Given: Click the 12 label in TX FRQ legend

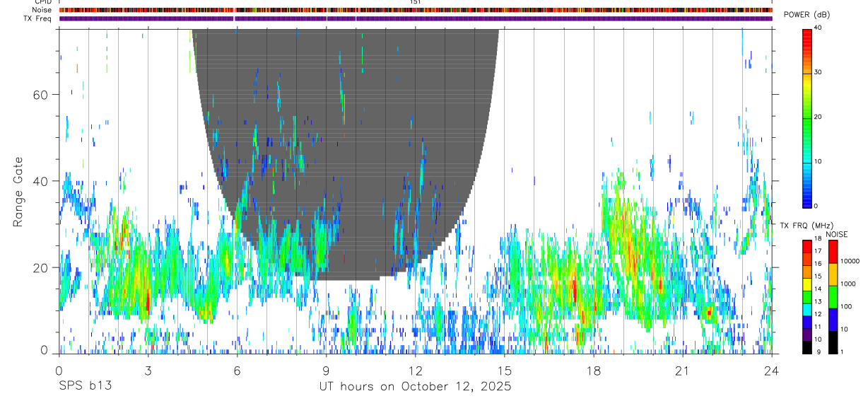Looking at the screenshot, I should pos(818,315).
